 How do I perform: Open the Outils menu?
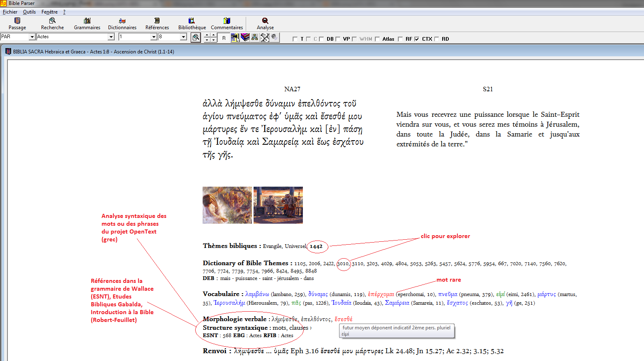29,12
